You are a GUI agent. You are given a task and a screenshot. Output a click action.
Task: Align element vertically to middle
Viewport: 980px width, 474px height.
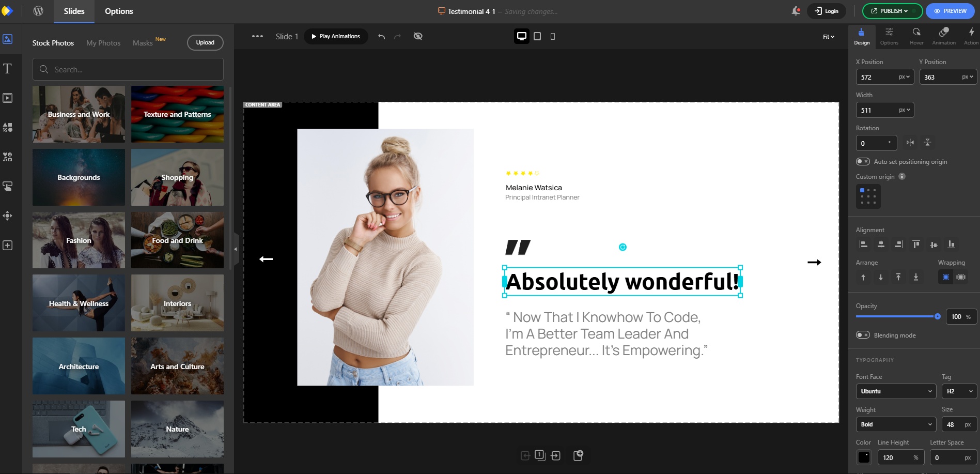coord(934,244)
